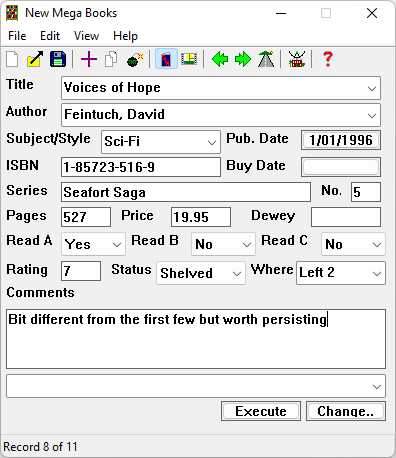Click the "Record 8 of 11" status text
This screenshot has width=396, height=458.
click(x=40, y=447)
